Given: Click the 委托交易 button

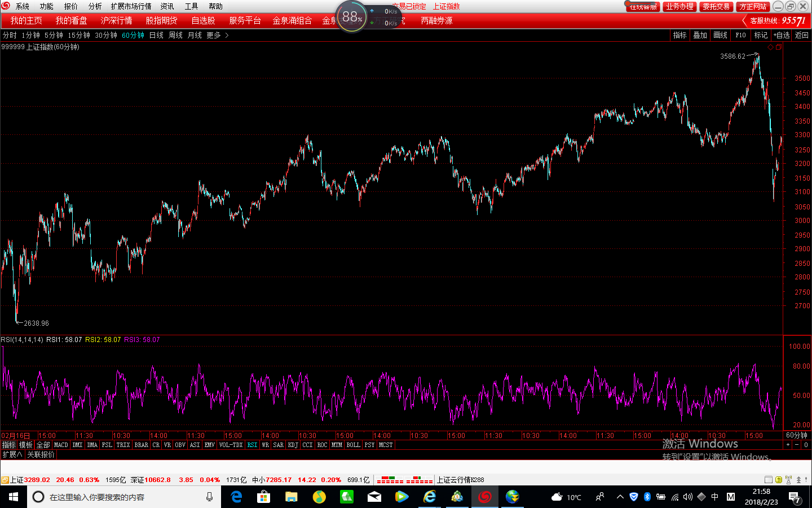Looking at the screenshot, I should pyautogui.click(x=716, y=6).
